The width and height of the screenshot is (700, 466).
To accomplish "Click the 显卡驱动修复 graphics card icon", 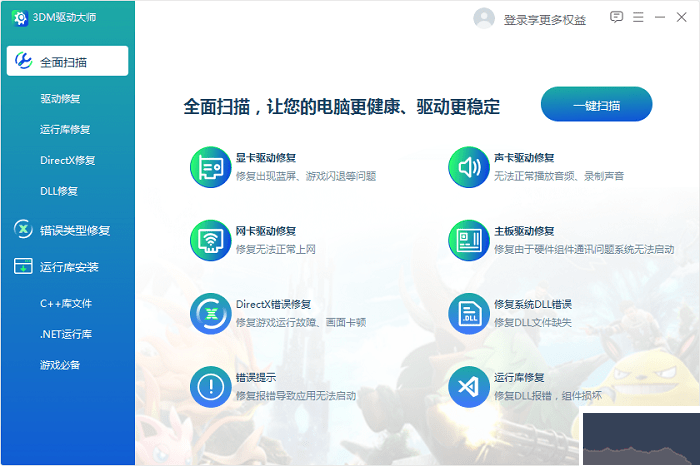I will [211, 167].
